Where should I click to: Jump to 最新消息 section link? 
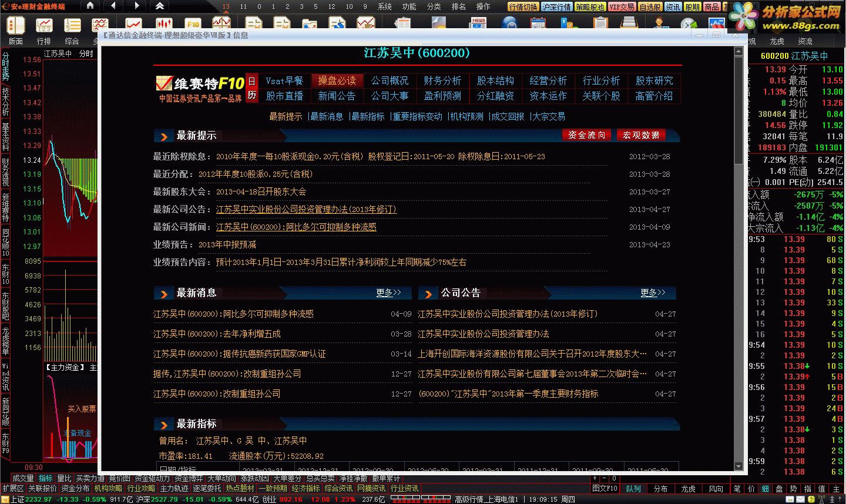pyautogui.click(x=327, y=116)
